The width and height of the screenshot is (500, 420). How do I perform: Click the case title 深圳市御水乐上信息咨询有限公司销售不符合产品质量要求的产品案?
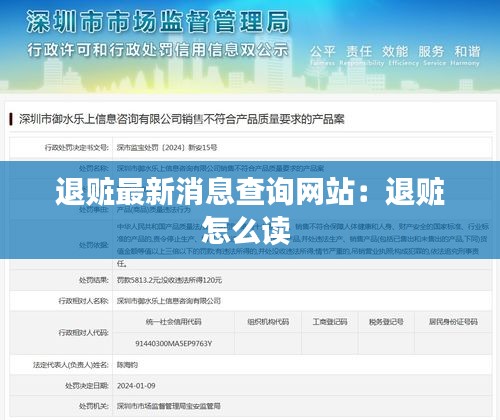[182, 119]
